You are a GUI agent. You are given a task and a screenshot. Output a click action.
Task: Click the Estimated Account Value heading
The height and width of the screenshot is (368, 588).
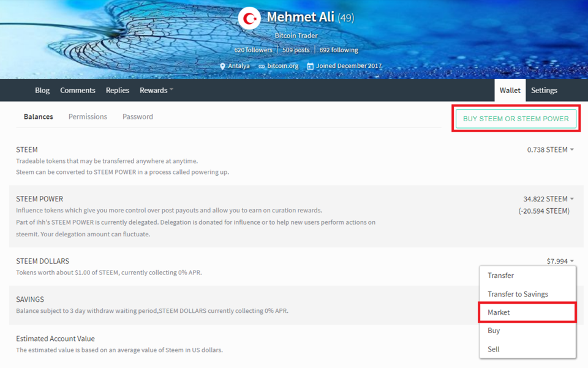(x=55, y=339)
